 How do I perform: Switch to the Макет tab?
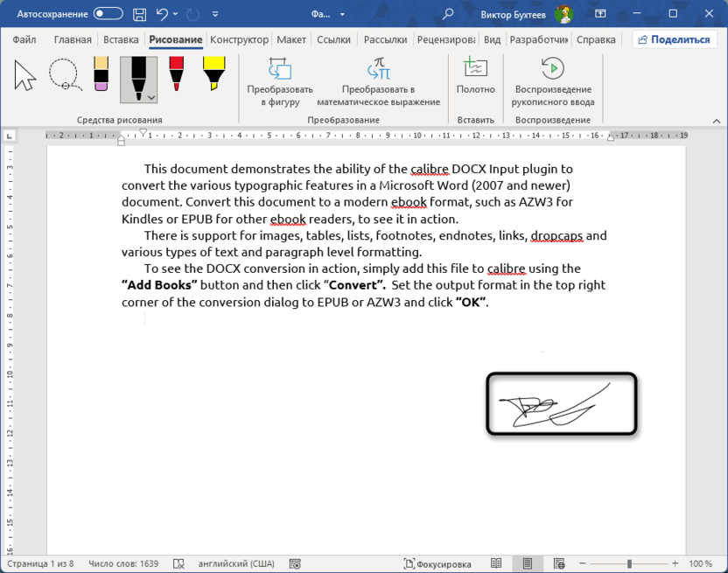pyautogui.click(x=291, y=40)
